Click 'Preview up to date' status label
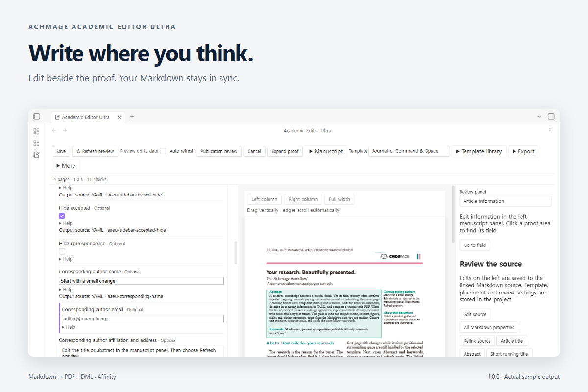The image size is (588, 392). click(139, 151)
